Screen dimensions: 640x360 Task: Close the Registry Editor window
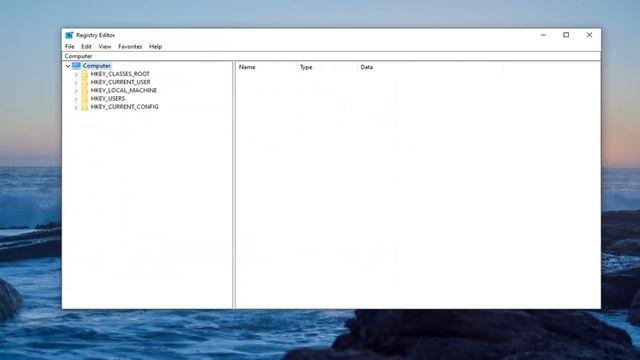point(589,35)
